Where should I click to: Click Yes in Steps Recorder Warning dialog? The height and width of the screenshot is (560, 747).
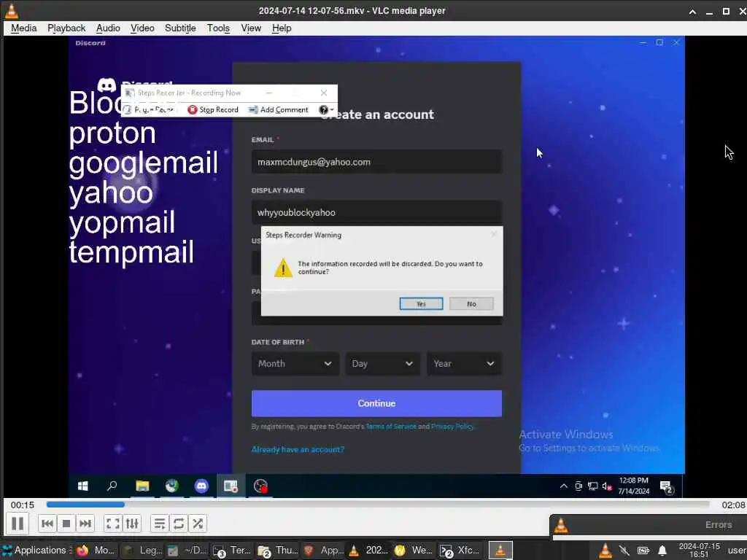pos(421,304)
